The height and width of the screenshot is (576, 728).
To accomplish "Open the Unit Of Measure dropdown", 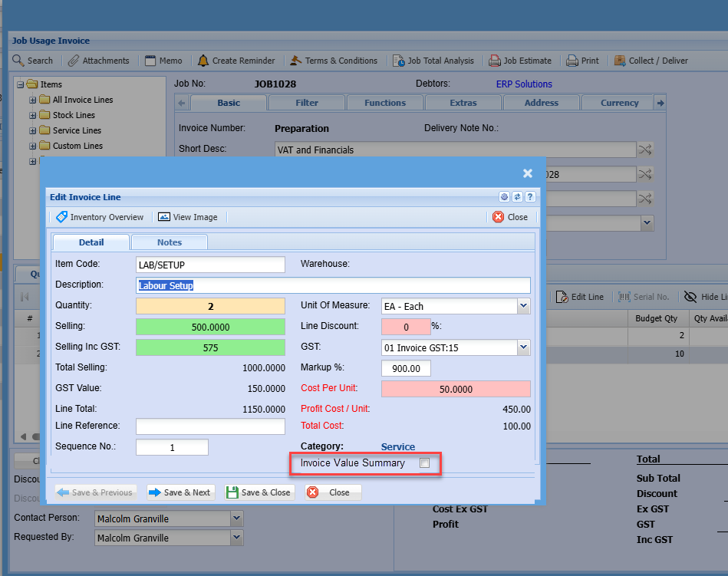I will pyautogui.click(x=523, y=306).
